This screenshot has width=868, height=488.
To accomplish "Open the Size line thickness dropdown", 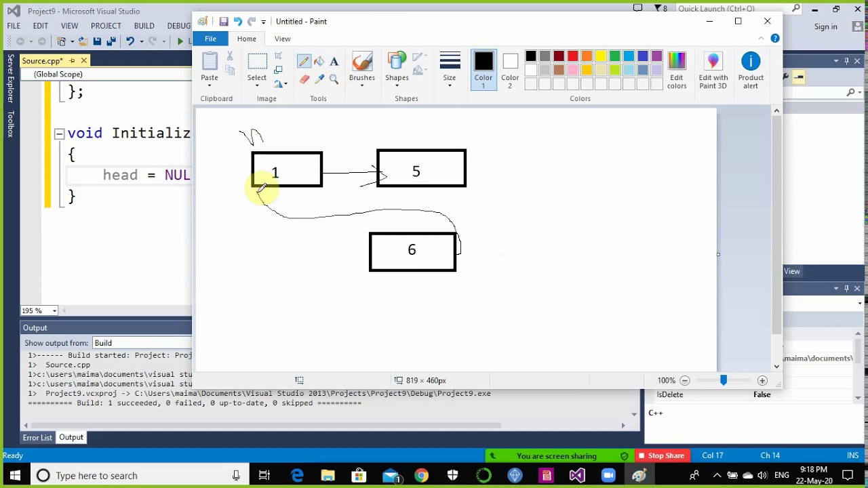I will click(x=450, y=86).
